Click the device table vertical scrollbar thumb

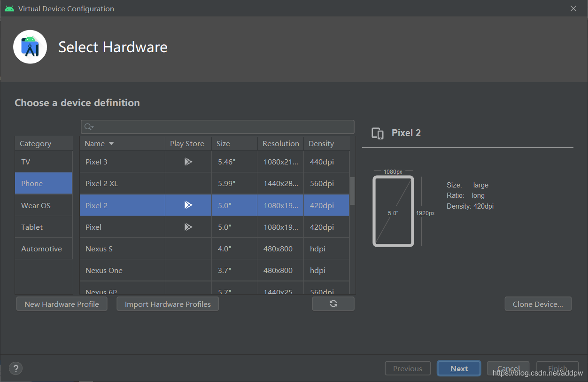[x=352, y=191]
